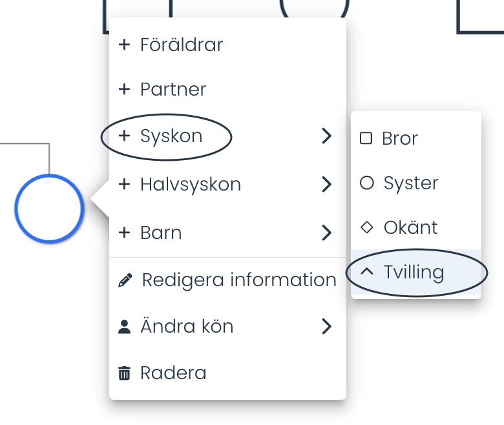The image size is (504, 425).
Task: Click the diamond Okänt icon
Action: coord(367,227)
